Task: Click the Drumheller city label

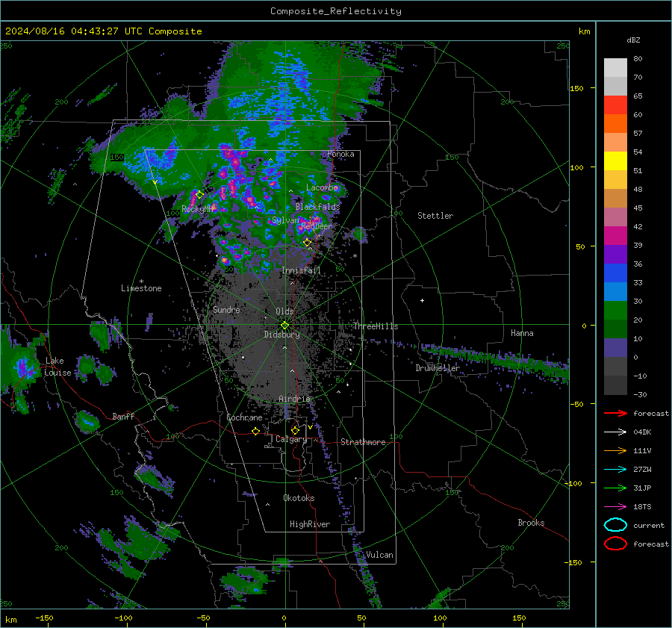Action: tap(438, 368)
